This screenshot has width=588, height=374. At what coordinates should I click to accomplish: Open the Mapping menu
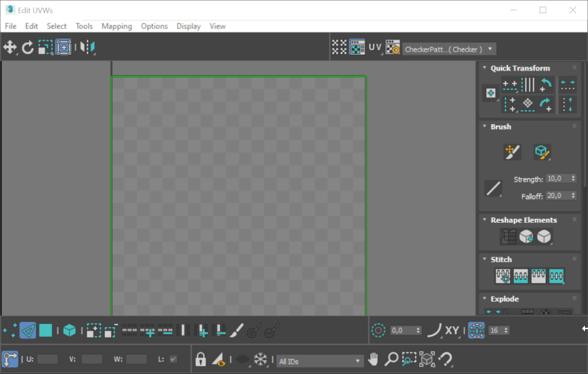click(x=117, y=26)
